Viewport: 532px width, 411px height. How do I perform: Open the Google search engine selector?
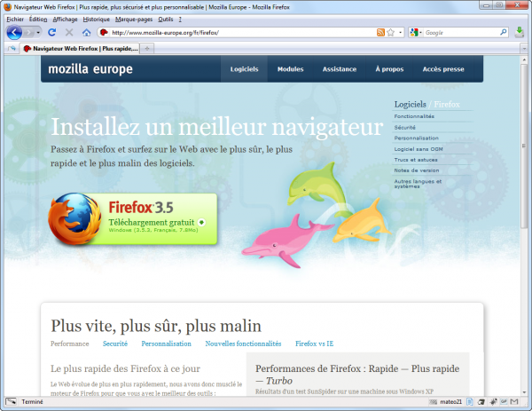point(416,32)
